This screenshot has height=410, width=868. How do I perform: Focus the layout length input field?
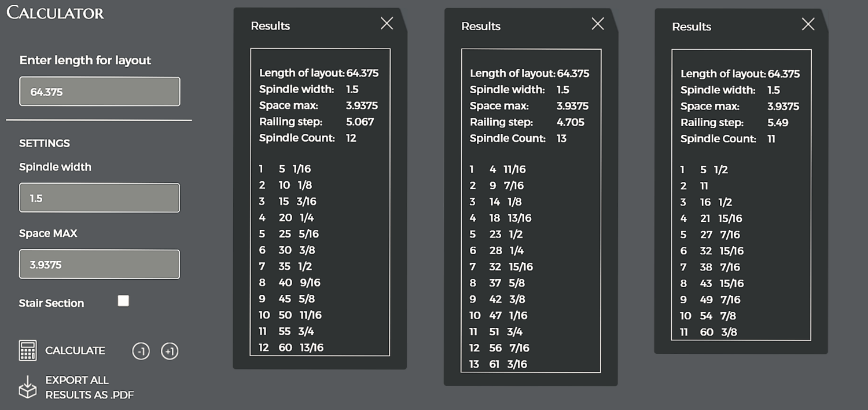click(100, 91)
